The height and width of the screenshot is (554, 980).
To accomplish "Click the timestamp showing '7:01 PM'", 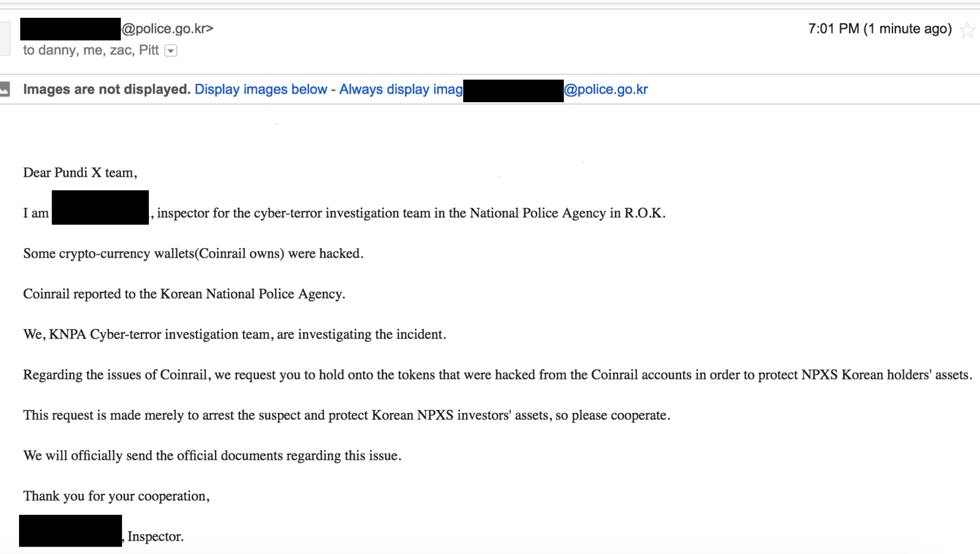I will [x=833, y=28].
